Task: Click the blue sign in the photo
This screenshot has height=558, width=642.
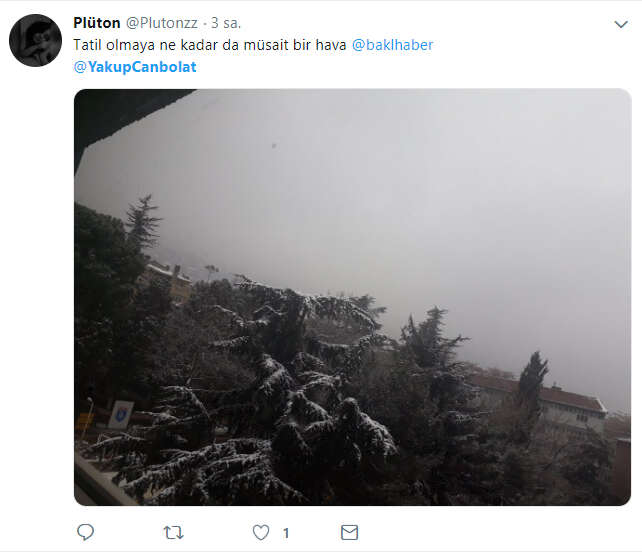Action: click(x=121, y=413)
